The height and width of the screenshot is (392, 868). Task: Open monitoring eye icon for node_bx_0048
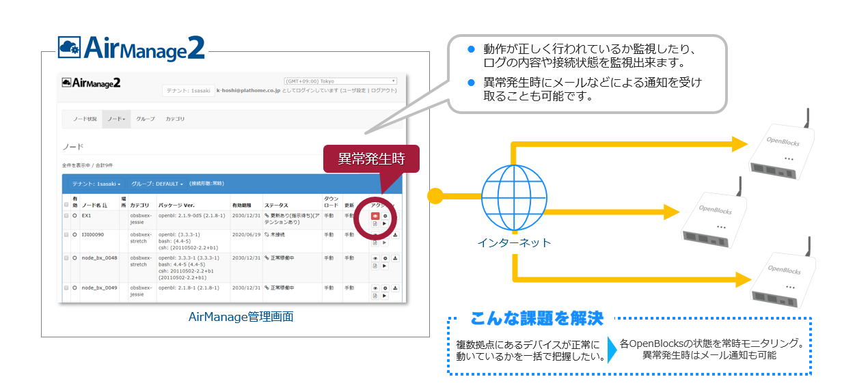[x=375, y=258]
